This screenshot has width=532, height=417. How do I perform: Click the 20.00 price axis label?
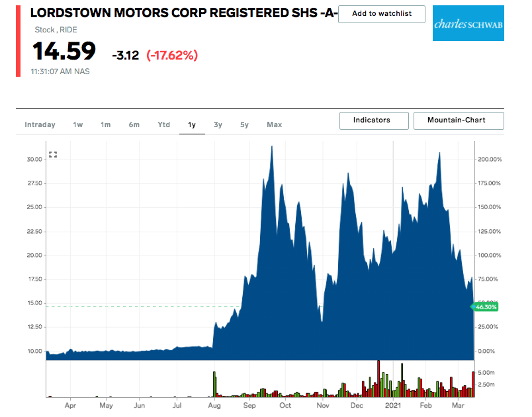tap(34, 255)
